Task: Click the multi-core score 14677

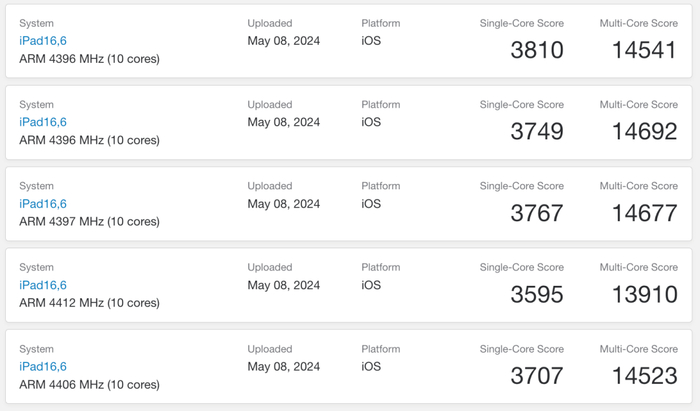Action: click(643, 213)
